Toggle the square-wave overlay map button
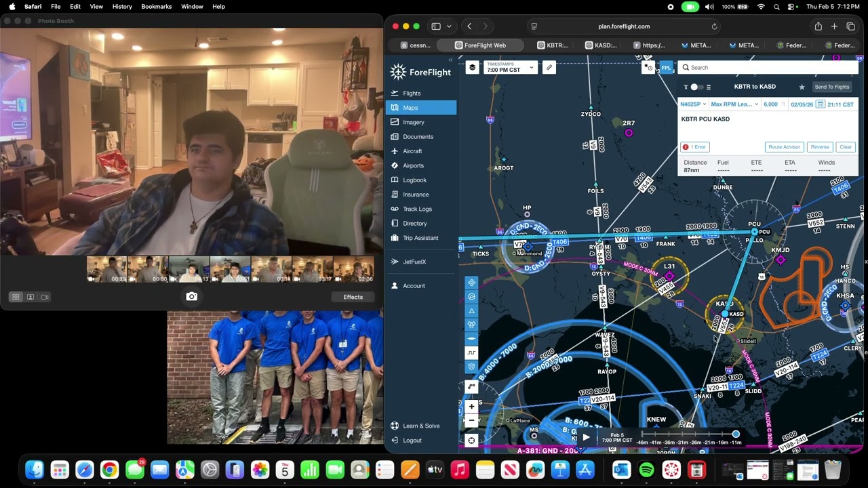 tap(471, 352)
